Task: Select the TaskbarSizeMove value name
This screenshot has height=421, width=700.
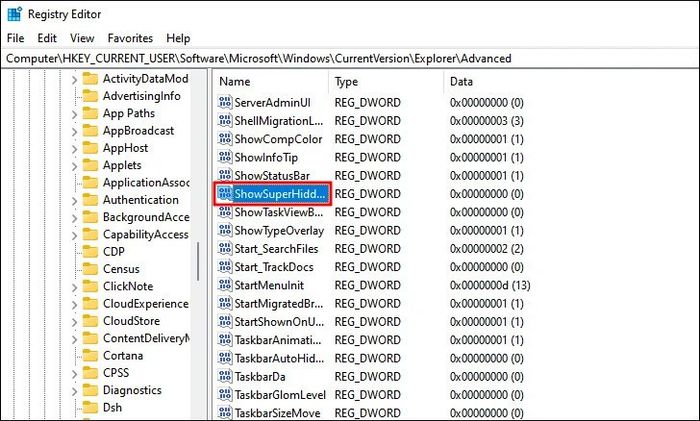Action: click(277, 413)
